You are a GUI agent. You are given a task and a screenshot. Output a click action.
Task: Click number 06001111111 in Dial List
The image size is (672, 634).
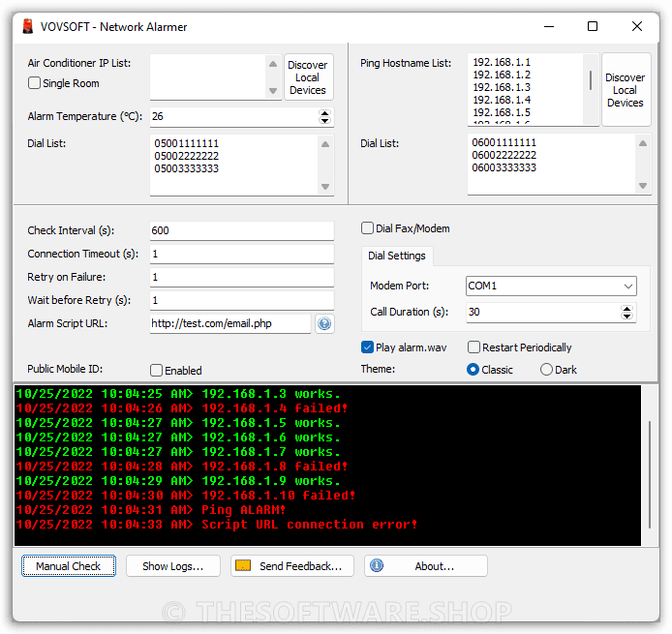[x=504, y=142]
